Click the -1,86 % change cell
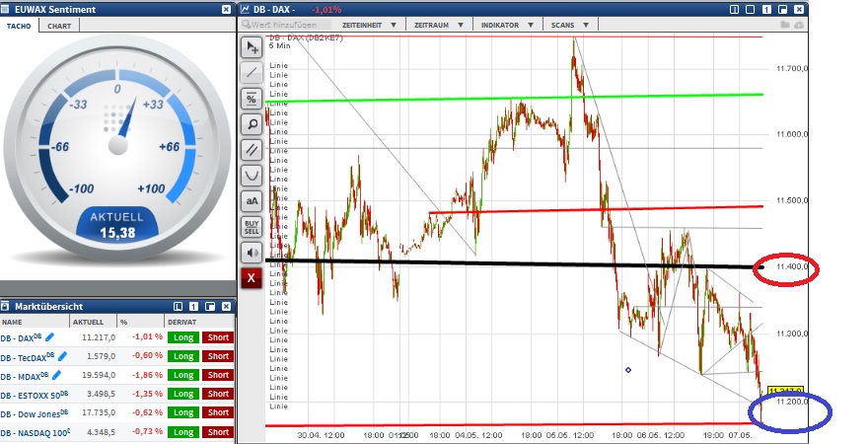868x444 pixels. coord(147,375)
